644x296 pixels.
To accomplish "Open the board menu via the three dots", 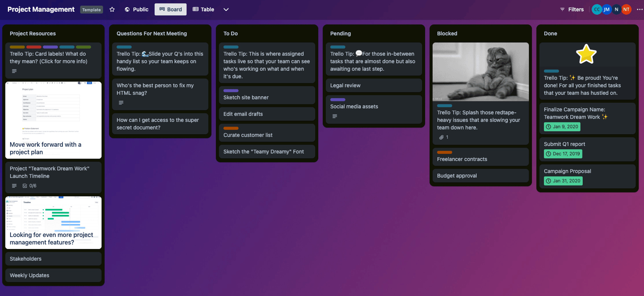I will tap(639, 9).
